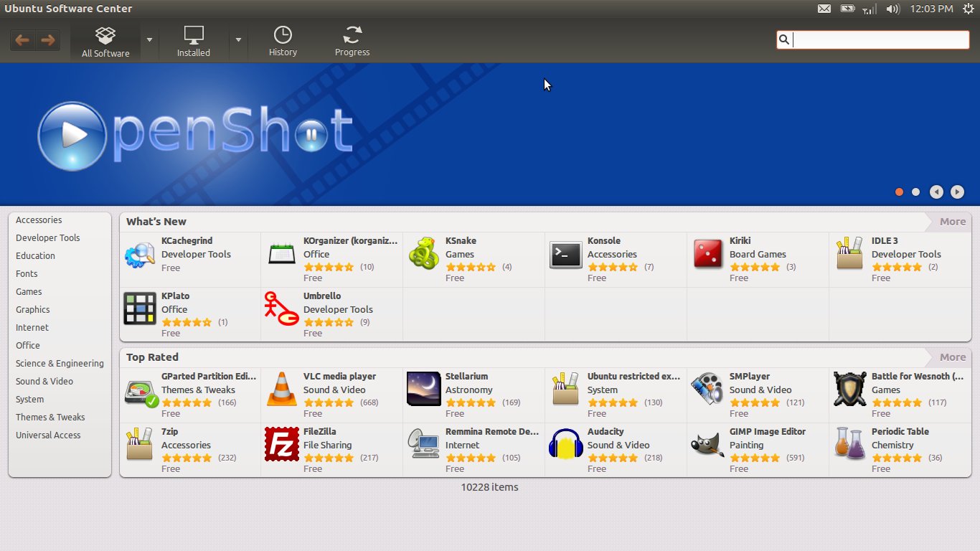
Task: Open the Office category
Action: pyautogui.click(x=28, y=346)
